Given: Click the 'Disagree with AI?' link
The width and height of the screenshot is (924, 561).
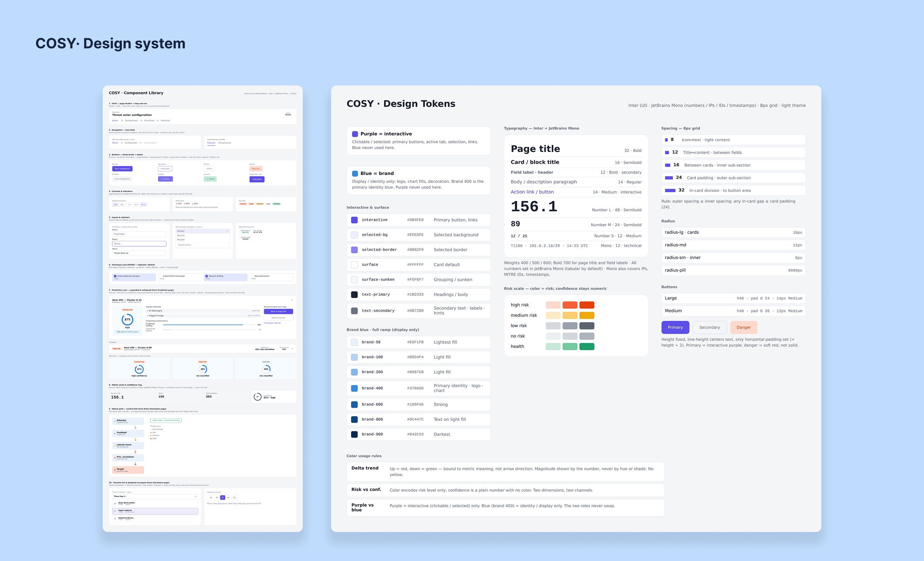Looking at the screenshot, I should (x=273, y=323).
